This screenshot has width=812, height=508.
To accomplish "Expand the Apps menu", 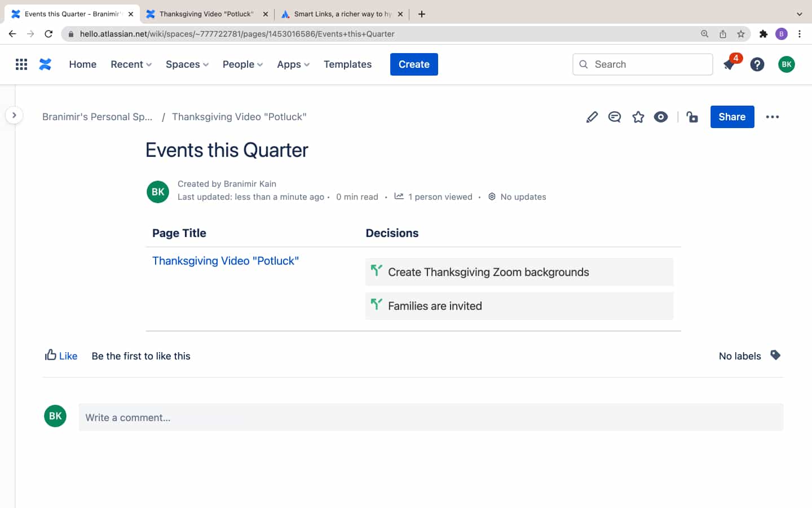I will coord(293,64).
